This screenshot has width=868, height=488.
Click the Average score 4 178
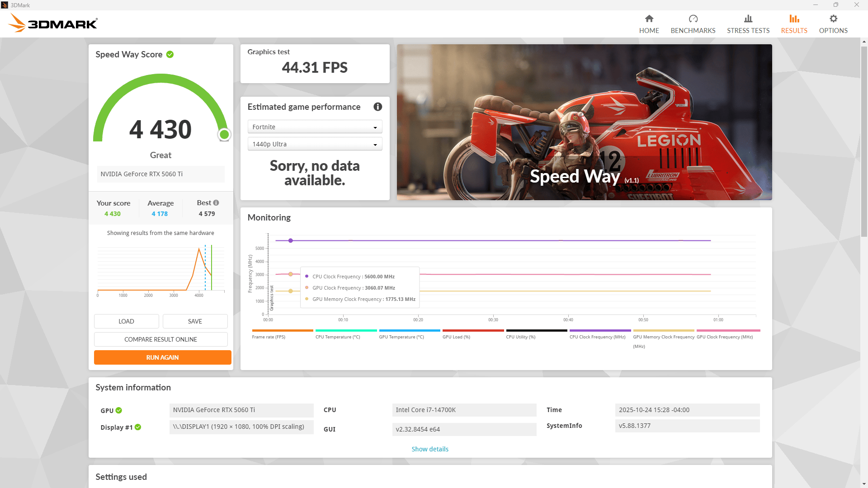click(160, 214)
